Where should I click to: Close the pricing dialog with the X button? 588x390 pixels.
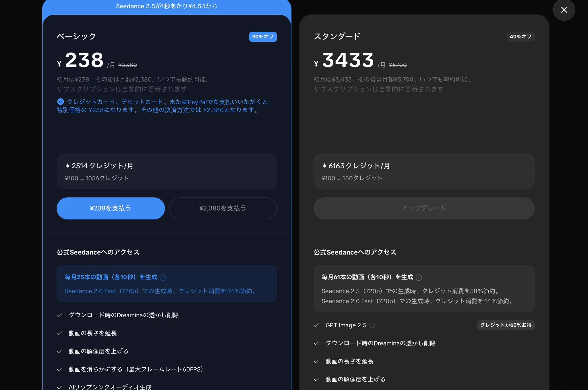tap(564, 10)
